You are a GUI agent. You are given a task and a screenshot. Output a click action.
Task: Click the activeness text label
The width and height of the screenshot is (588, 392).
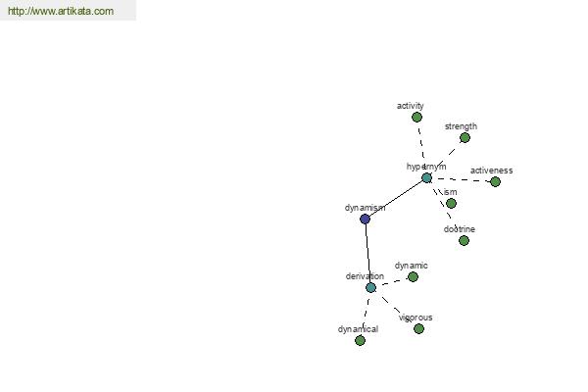coord(492,171)
